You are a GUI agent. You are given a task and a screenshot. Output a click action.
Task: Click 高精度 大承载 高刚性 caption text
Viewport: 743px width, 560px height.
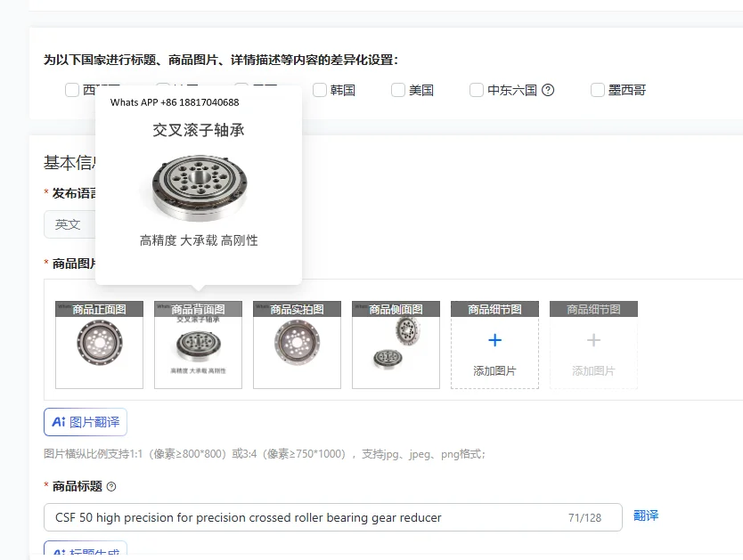coord(199,240)
